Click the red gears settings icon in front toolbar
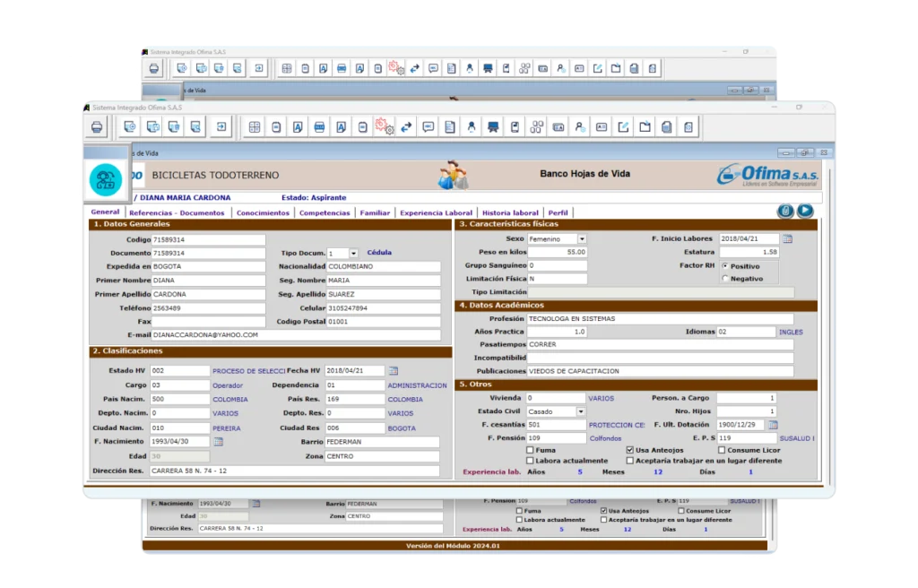 (384, 126)
